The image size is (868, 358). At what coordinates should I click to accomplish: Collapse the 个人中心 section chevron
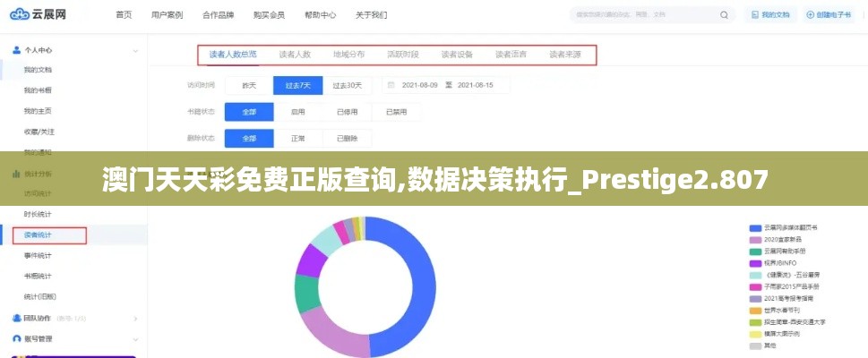(x=135, y=50)
